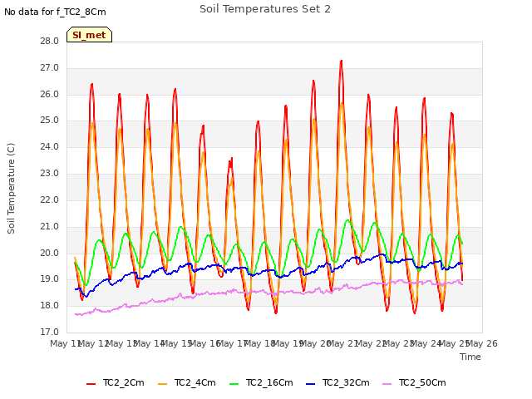This screenshot has width=532, height=399.
Task: Click the Soil Temperature (C) axis label
Action: click(x=11, y=189)
